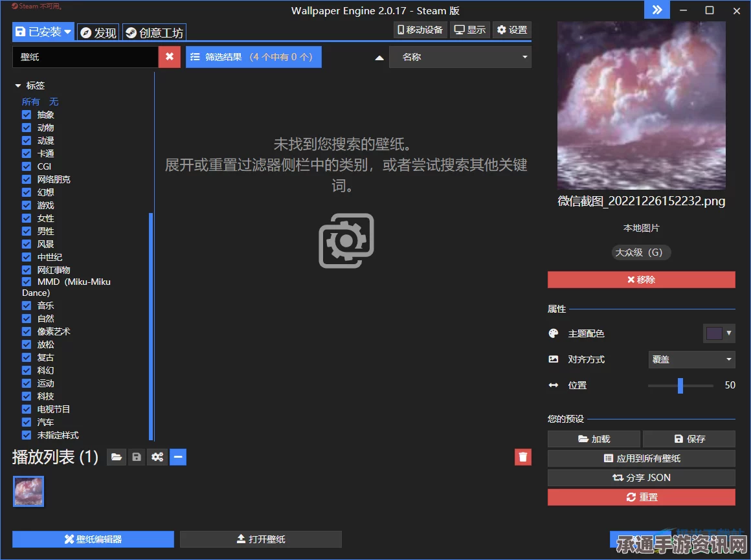The width and height of the screenshot is (751, 560).
Task: Toggle sort direction with the up arrow
Action: pyautogui.click(x=379, y=58)
